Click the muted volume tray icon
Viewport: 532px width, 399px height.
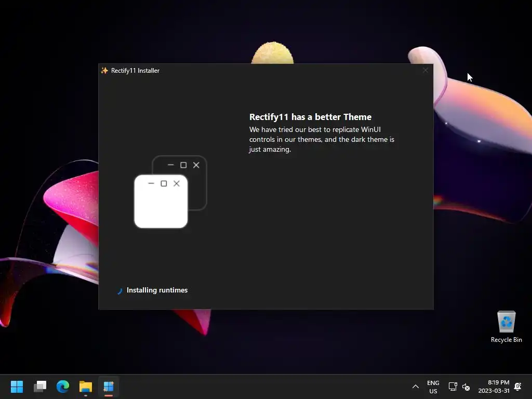pos(466,387)
